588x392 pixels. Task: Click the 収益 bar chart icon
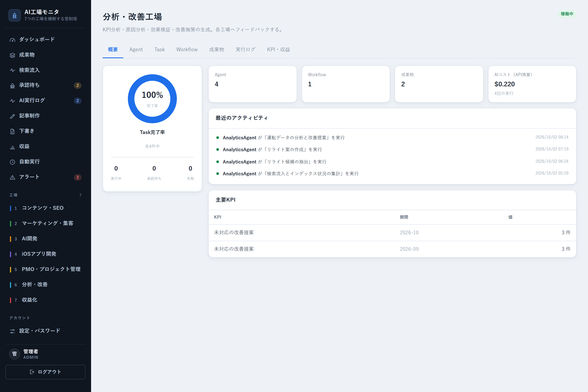pos(12,147)
